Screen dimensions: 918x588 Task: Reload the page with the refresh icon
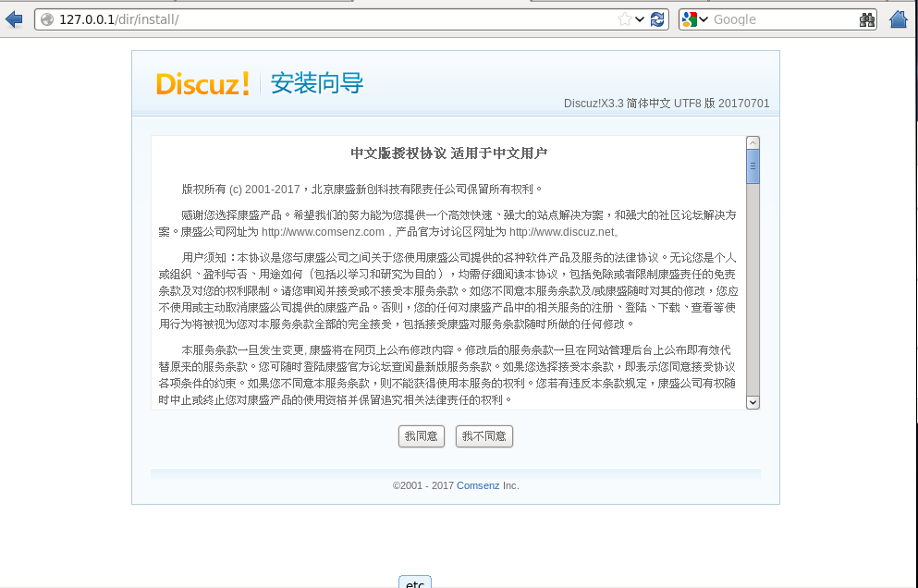657,19
